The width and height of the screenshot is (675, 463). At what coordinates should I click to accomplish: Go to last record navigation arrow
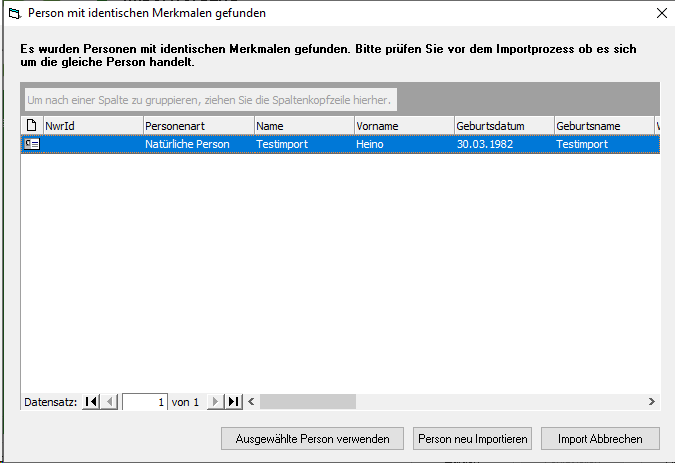pyautogui.click(x=233, y=402)
